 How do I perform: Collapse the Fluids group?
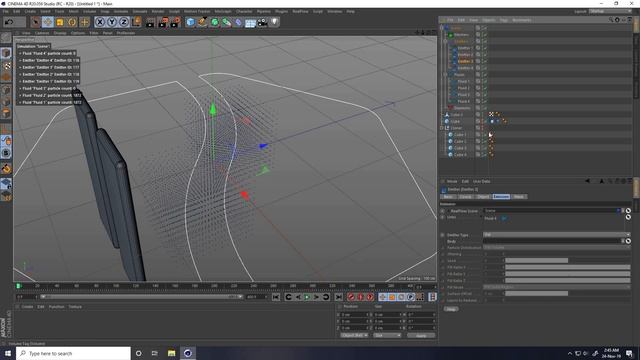445,75
